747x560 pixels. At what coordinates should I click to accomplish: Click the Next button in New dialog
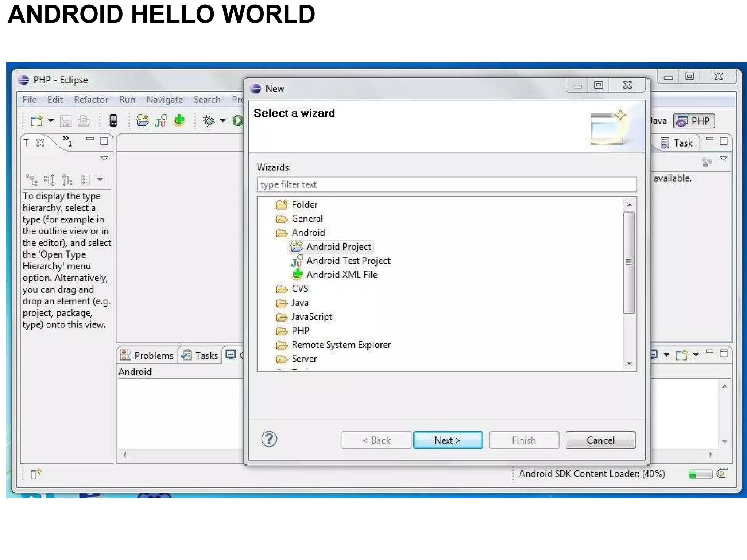tap(448, 440)
